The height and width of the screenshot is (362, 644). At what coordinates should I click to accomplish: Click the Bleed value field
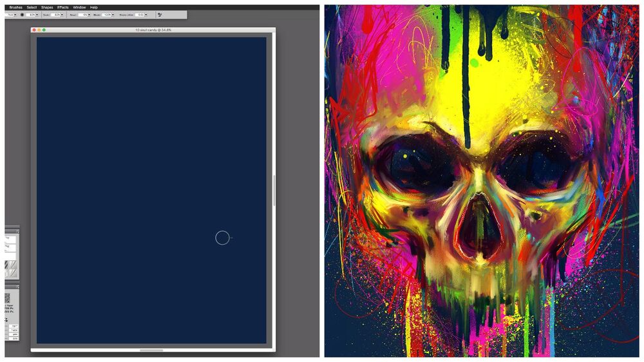point(107,15)
